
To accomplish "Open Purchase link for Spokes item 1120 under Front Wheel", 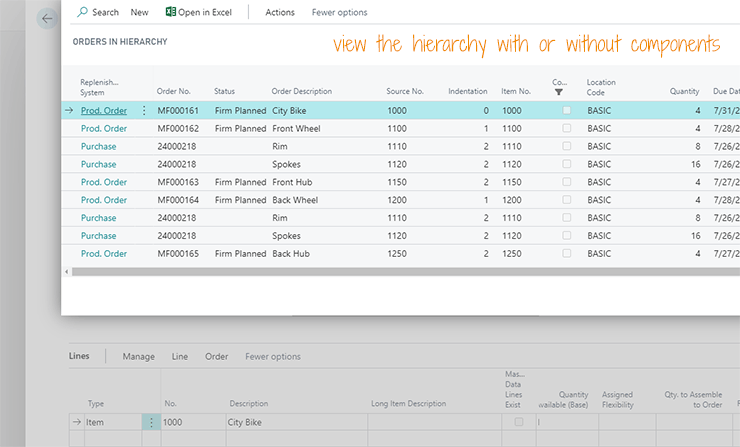I will (98, 164).
